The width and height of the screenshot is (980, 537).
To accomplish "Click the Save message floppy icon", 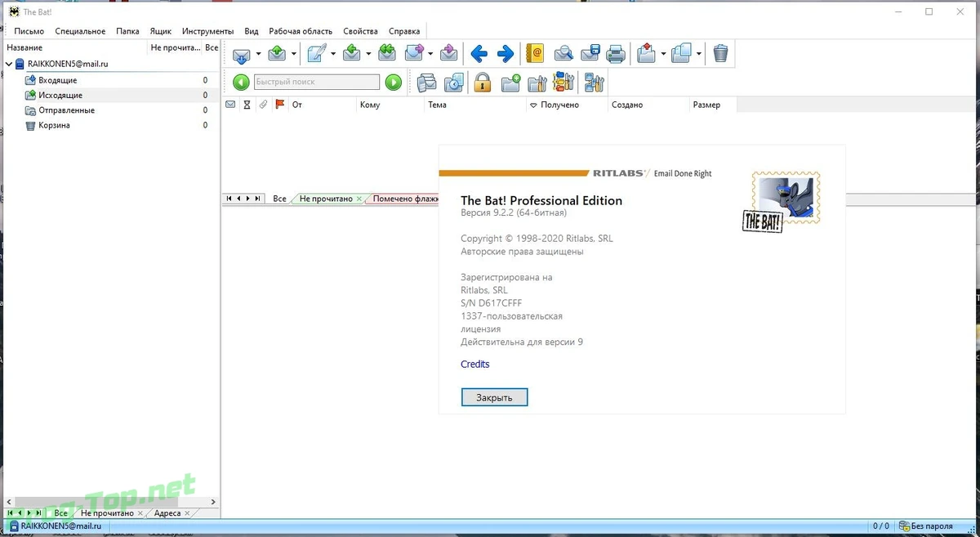I will pyautogui.click(x=590, y=54).
